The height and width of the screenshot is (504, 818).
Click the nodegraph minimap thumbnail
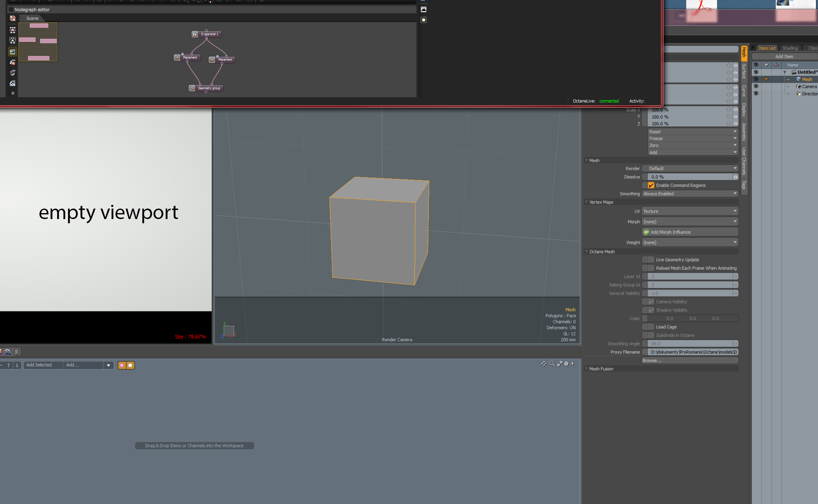tap(38, 42)
